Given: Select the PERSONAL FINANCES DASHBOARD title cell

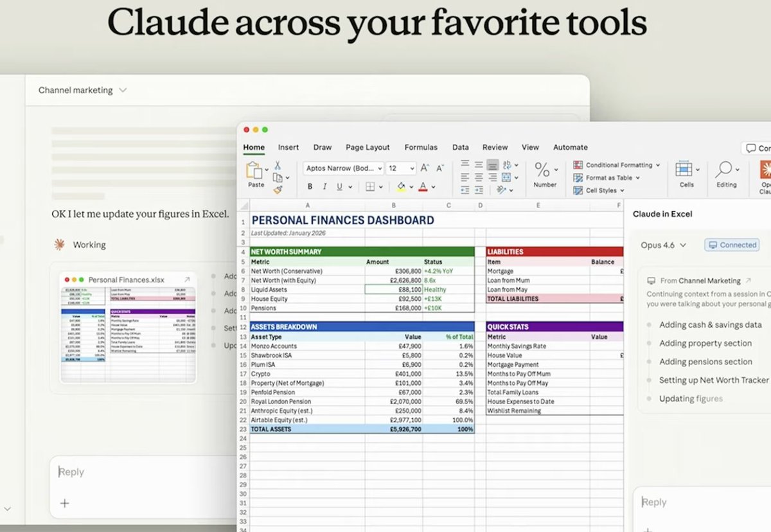Looking at the screenshot, I should pos(342,220).
